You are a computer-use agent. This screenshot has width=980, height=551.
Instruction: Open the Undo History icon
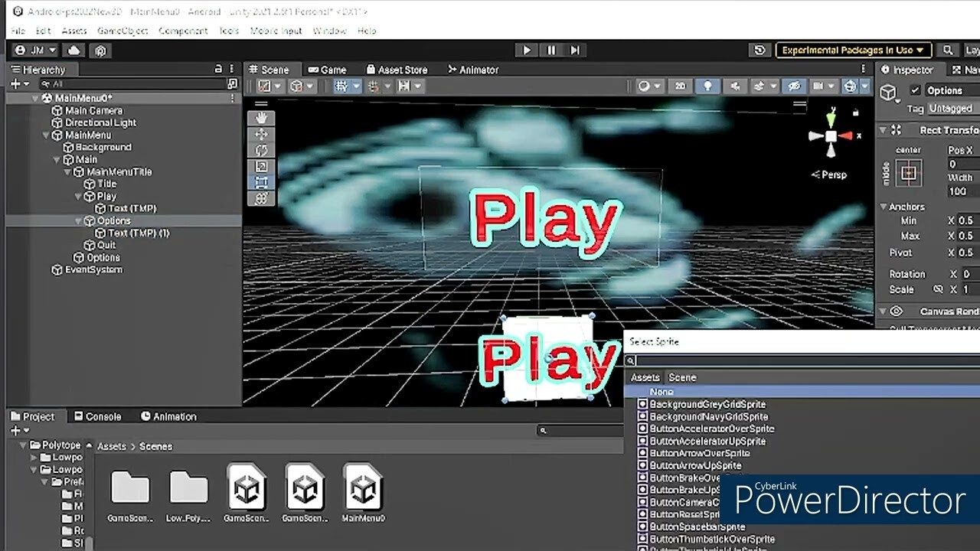coord(759,51)
